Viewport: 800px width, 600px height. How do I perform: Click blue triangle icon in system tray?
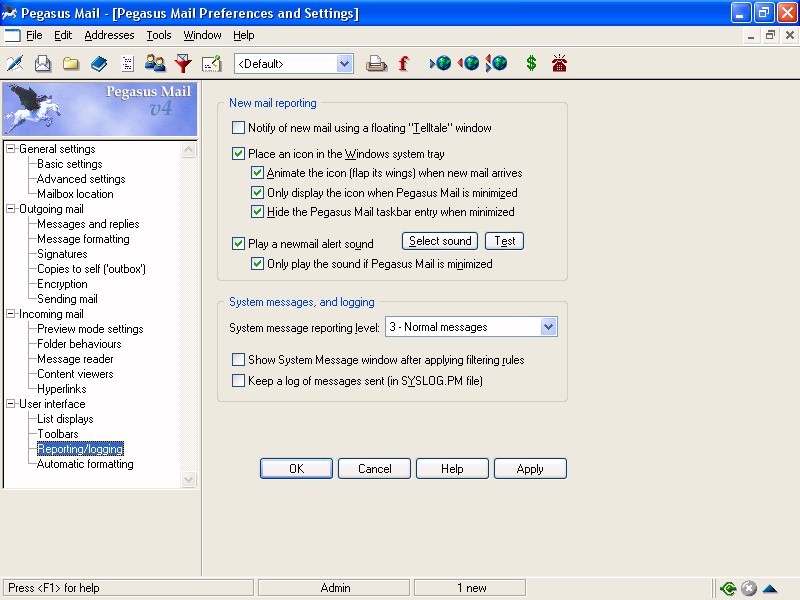point(770,589)
